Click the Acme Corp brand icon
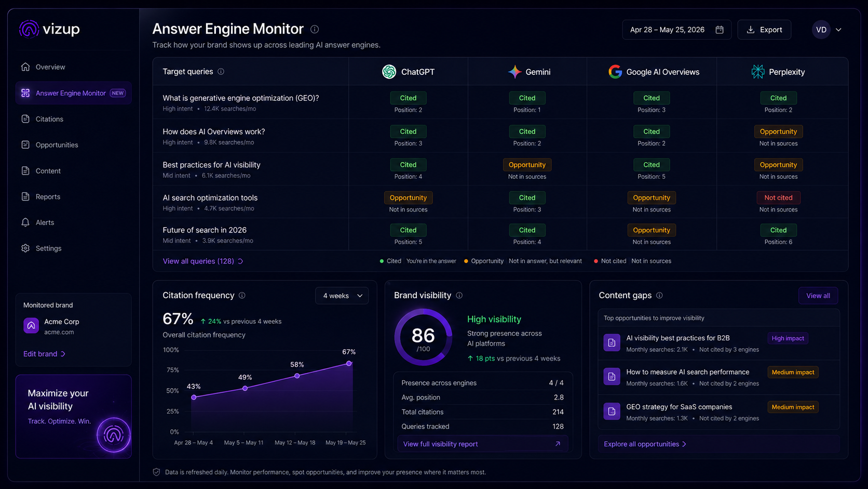This screenshot has width=868, height=489. pyautogui.click(x=31, y=326)
